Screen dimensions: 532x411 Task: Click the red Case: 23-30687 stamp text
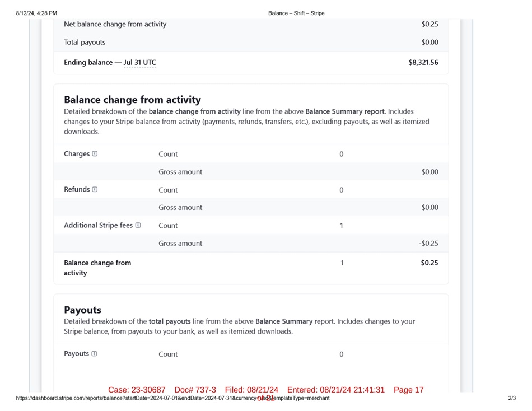point(137,390)
